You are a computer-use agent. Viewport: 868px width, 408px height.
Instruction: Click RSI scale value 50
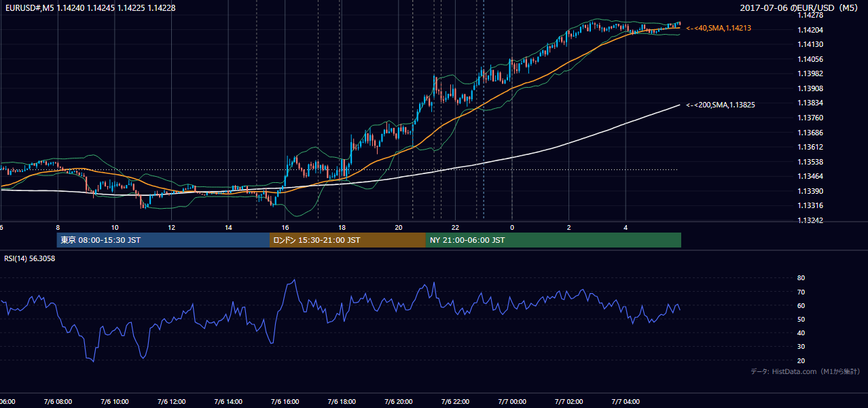tap(801, 319)
